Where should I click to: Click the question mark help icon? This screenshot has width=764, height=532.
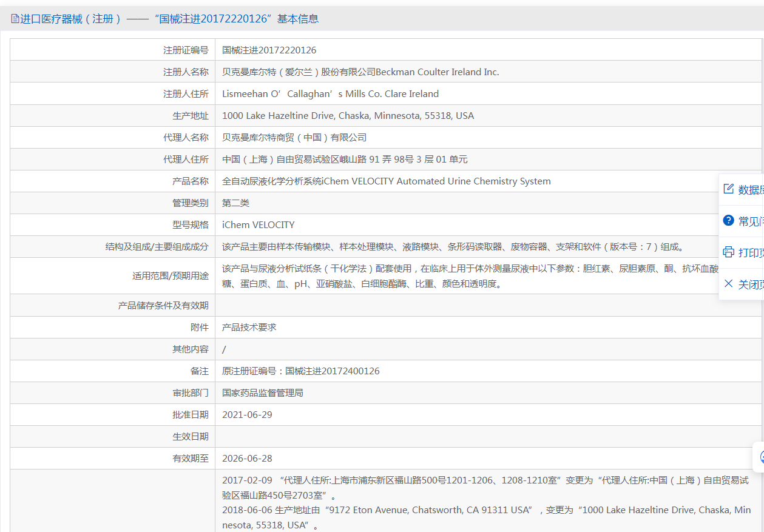pyautogui.click(x=729, y=220)
